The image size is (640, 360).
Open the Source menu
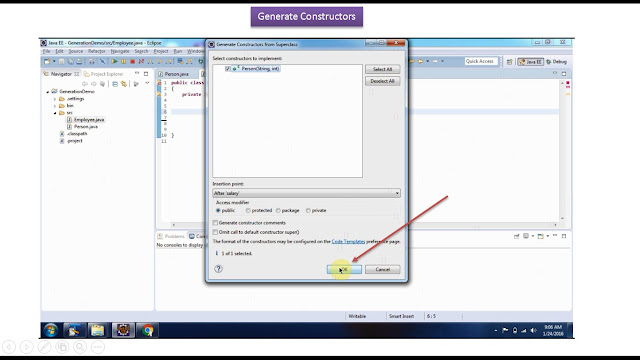(x=76, y=51)
